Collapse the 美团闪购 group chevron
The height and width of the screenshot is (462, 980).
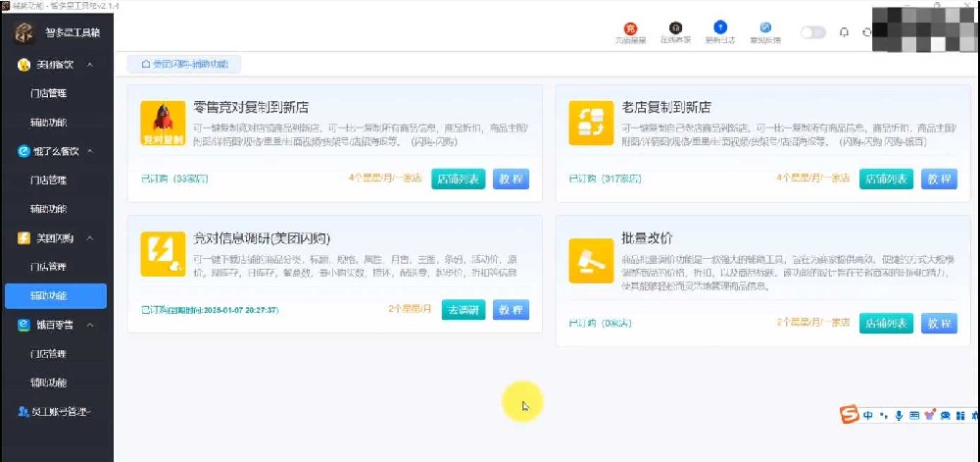(x=90, y=238)
